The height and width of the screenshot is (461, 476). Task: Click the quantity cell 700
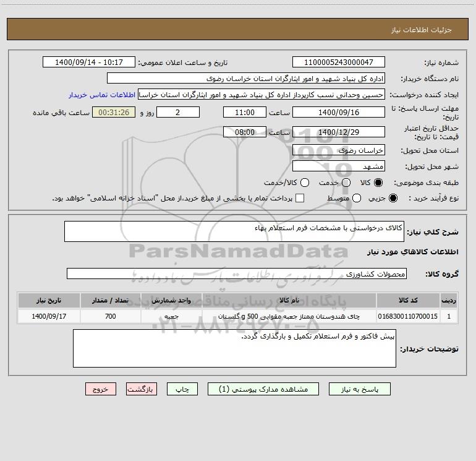coord(111,316)
